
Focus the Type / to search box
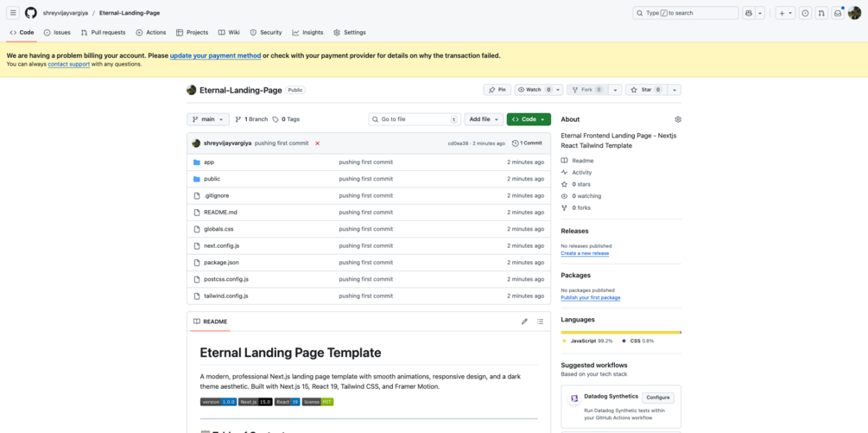pos(685,13)
